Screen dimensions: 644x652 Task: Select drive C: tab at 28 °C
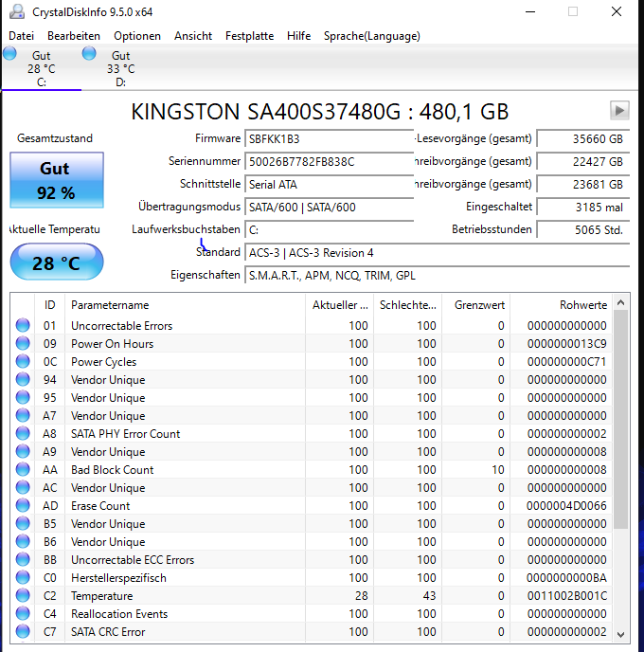coord(41,68)
